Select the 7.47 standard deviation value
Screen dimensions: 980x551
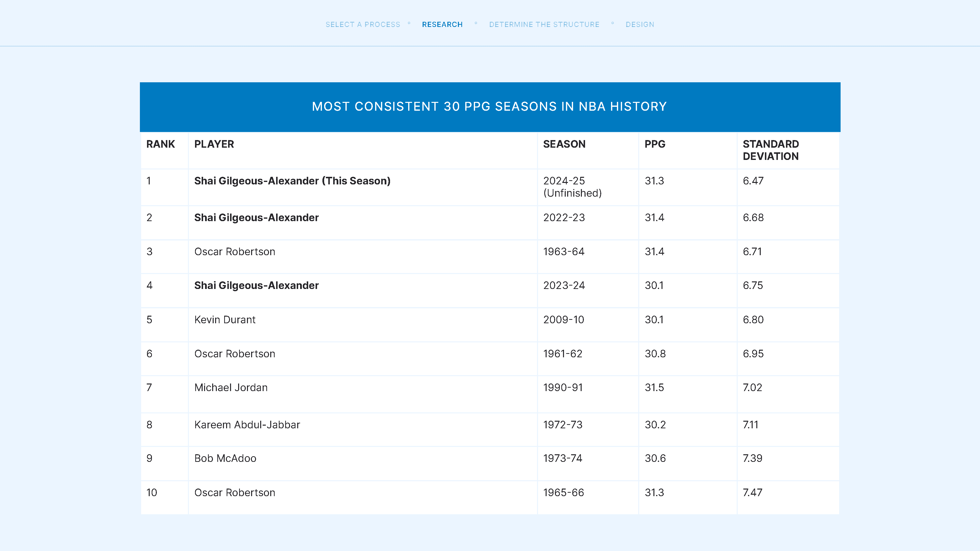pos(752,492)
